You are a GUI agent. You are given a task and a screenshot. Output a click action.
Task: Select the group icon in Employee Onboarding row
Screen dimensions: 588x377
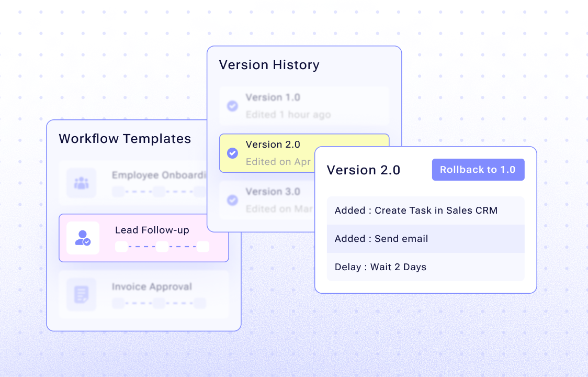(x=81, y=183)
